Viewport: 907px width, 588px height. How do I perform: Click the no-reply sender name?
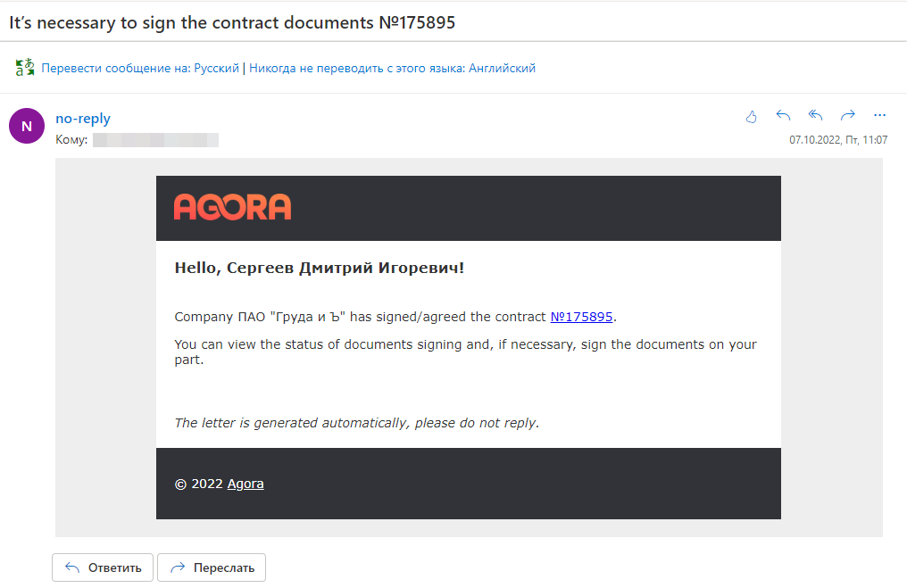[83, 119]
